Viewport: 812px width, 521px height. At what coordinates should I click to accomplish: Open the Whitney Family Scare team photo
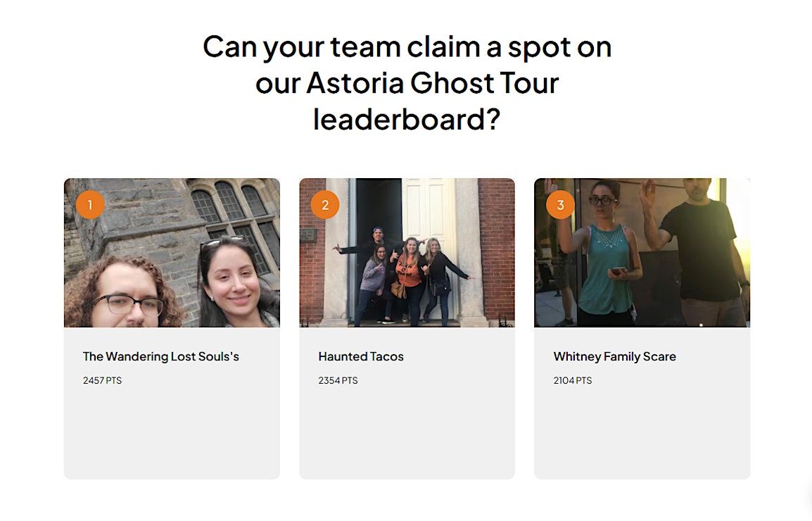tap(642, 253)
